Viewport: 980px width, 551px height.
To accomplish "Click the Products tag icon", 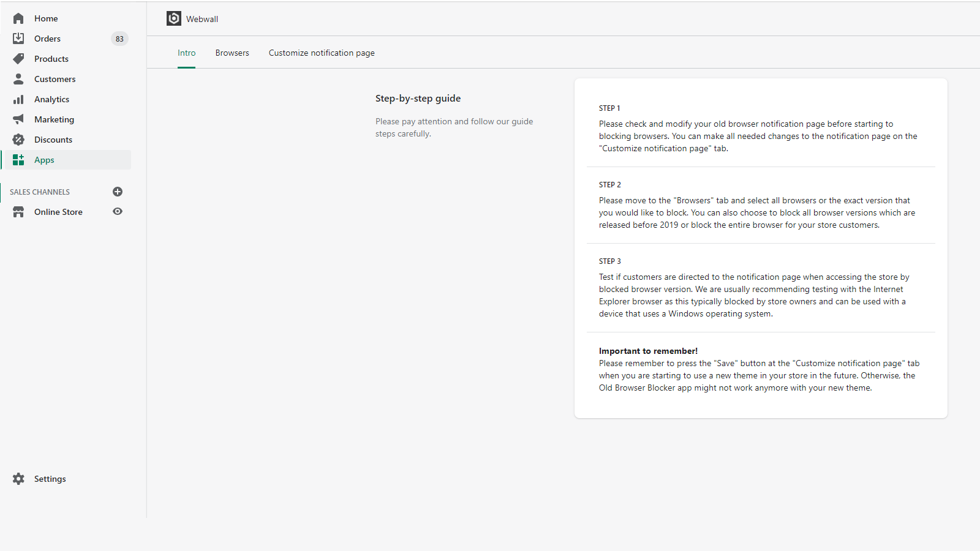I will [18, 59].
